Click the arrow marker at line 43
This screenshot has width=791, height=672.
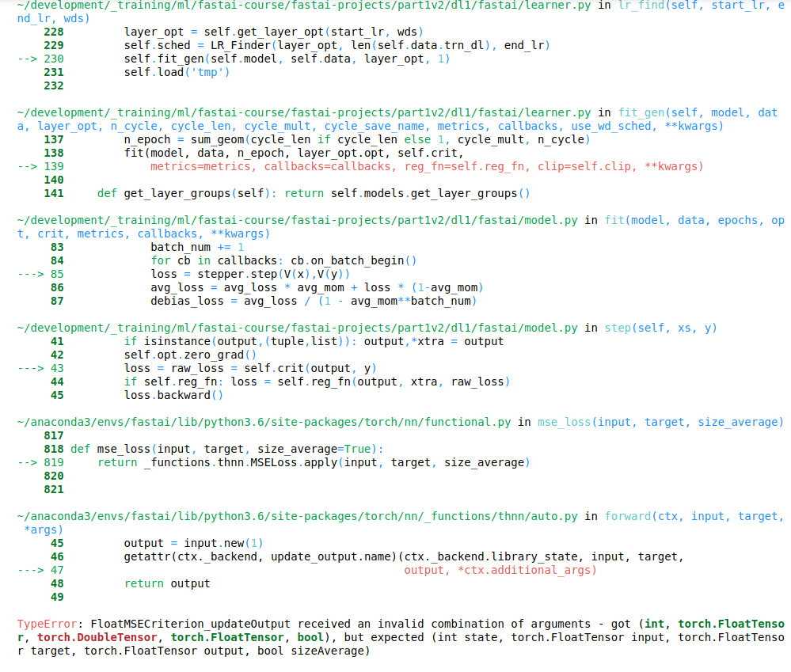[x=30, y=369]
